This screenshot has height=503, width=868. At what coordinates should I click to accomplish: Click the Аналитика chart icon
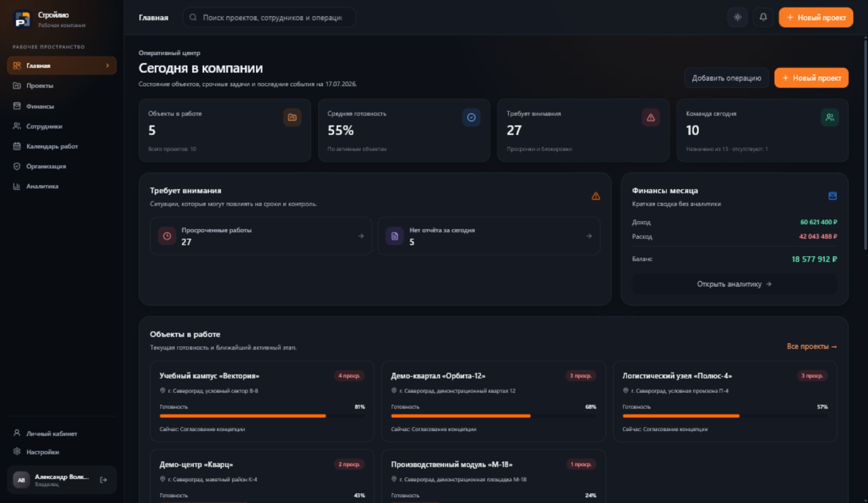(x=17, y=186)
